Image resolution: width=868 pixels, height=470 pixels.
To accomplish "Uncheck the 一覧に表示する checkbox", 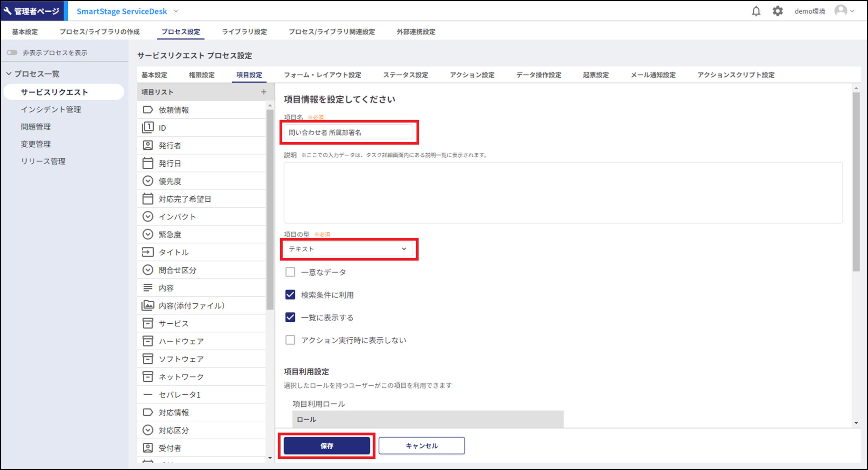I will pos(290,317).
